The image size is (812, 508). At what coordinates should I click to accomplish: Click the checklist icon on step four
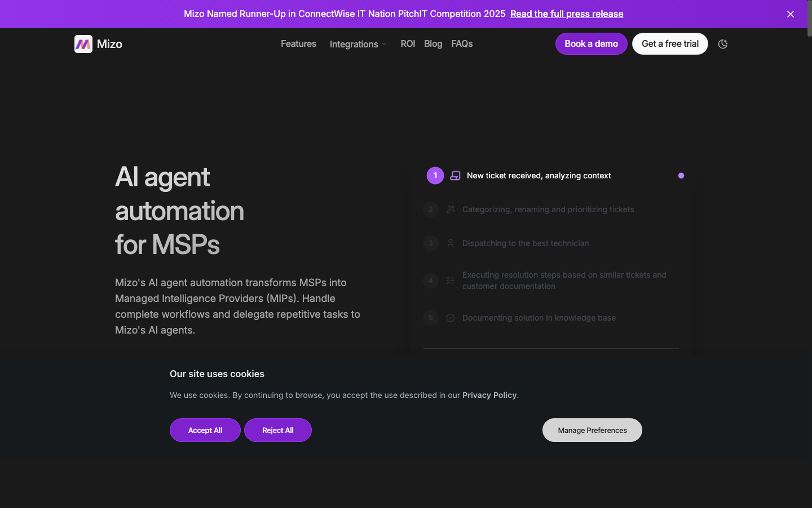pyautogui.click(x=451, y=281)
